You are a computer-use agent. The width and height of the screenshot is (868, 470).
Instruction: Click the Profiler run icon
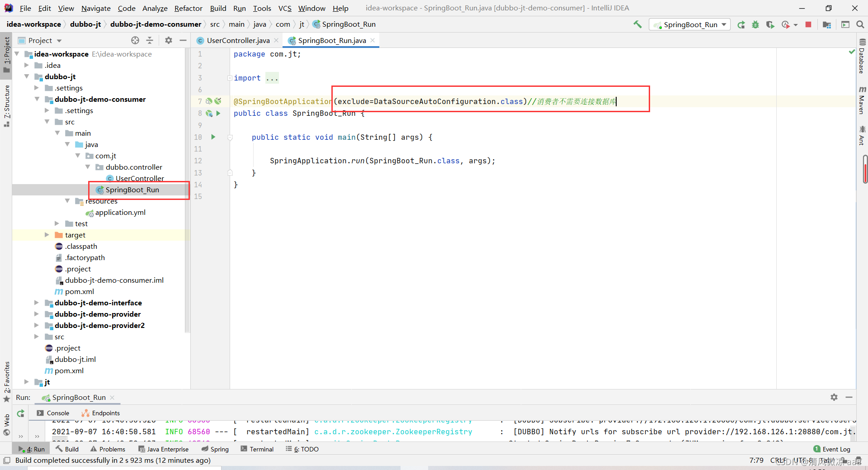coord(786,24)
